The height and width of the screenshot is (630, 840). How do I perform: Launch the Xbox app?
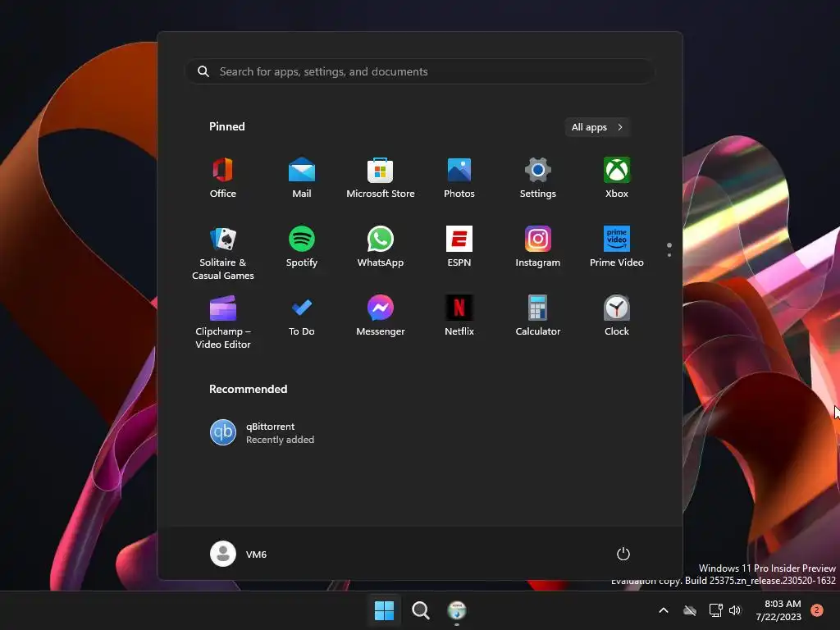(617, 178)
